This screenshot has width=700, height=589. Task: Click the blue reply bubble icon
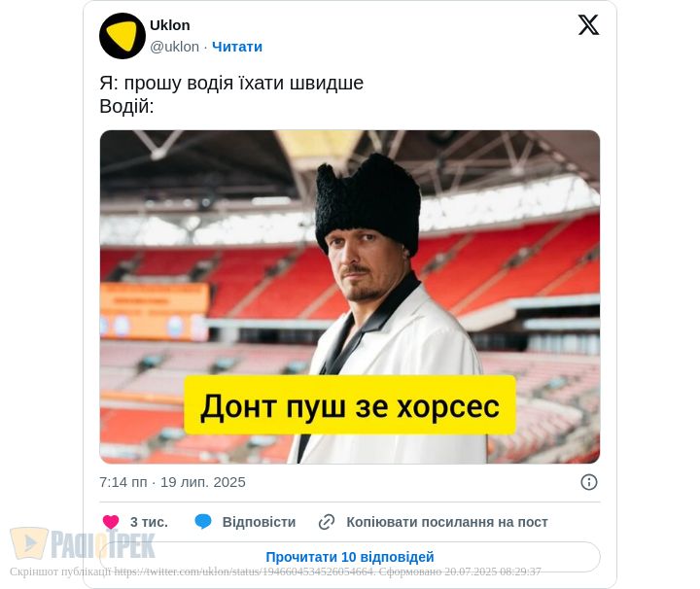[203, 522]
